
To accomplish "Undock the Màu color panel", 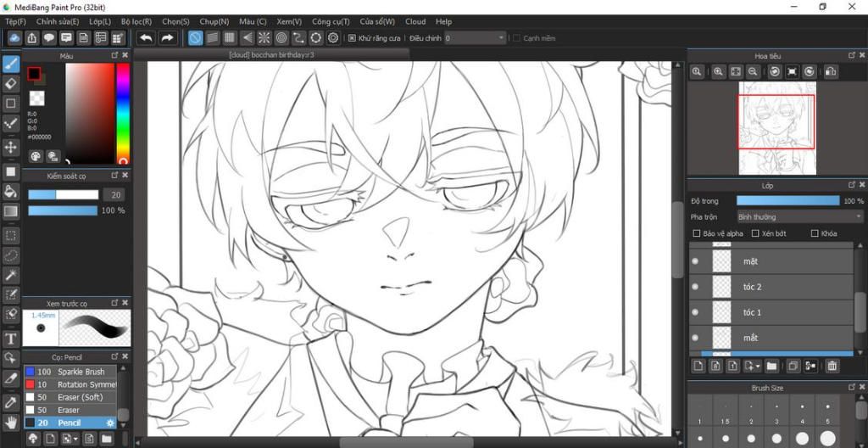I will 114,55.
